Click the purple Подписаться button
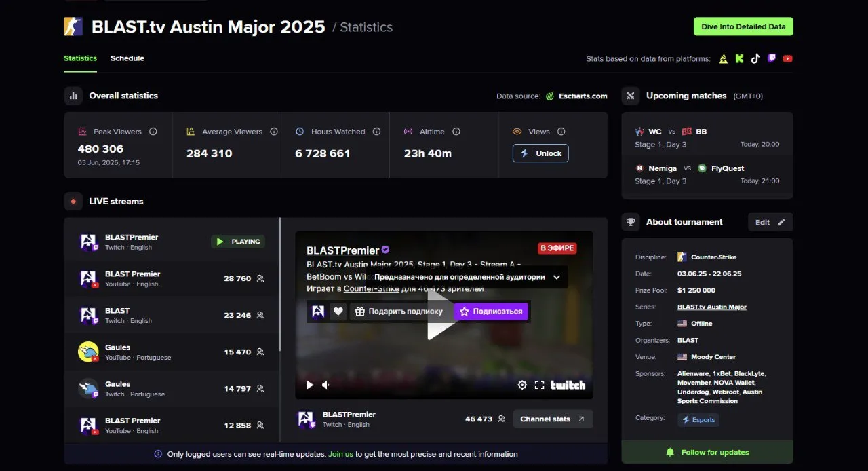Viewport: 868px width, 471px height. (491, 312)
